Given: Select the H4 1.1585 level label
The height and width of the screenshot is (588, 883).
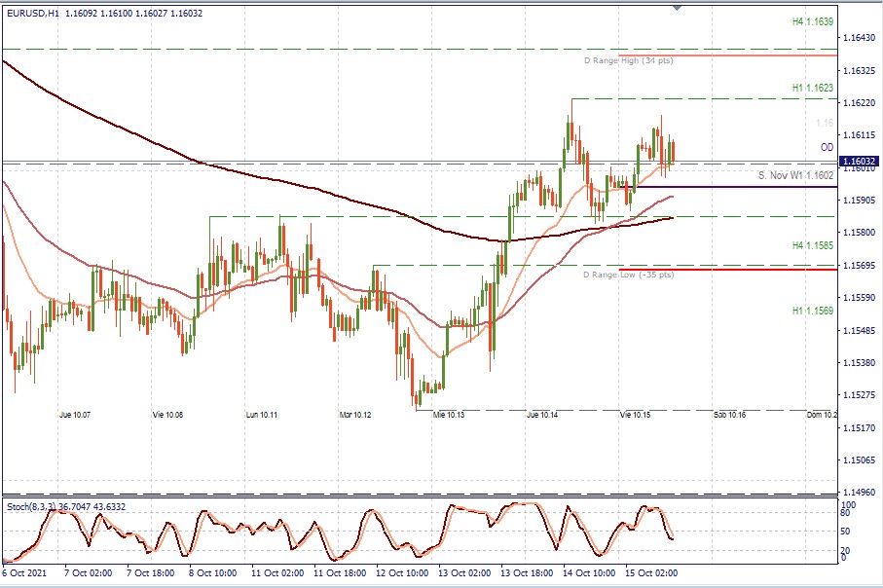Looking at the screenshot, I should tap(813, 245).
